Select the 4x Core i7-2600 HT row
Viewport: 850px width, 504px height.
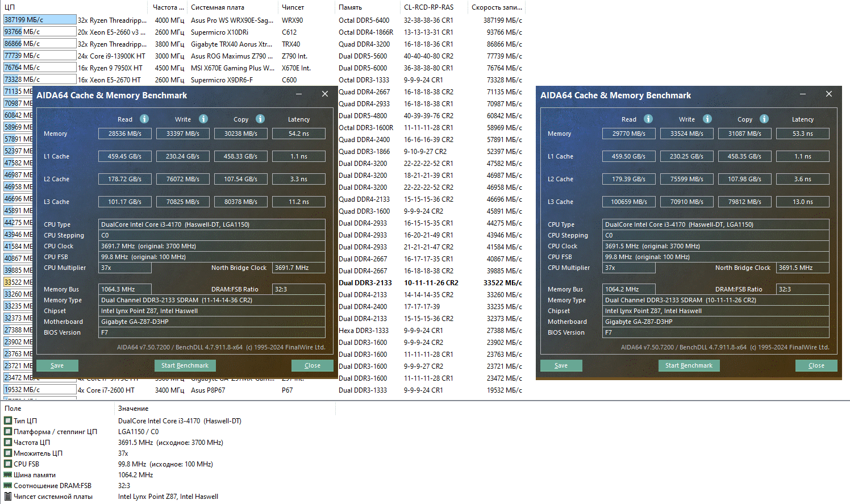106,390
